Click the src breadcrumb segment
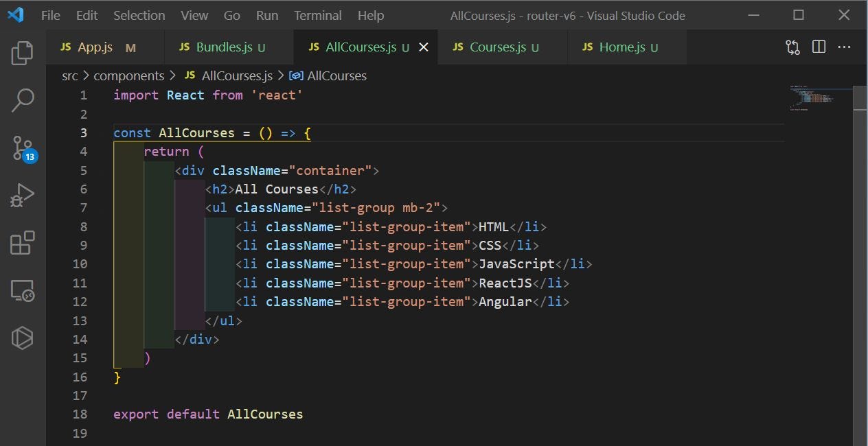Image resolution: width=868 pixels, height=446 pixels. click(70, 75)
